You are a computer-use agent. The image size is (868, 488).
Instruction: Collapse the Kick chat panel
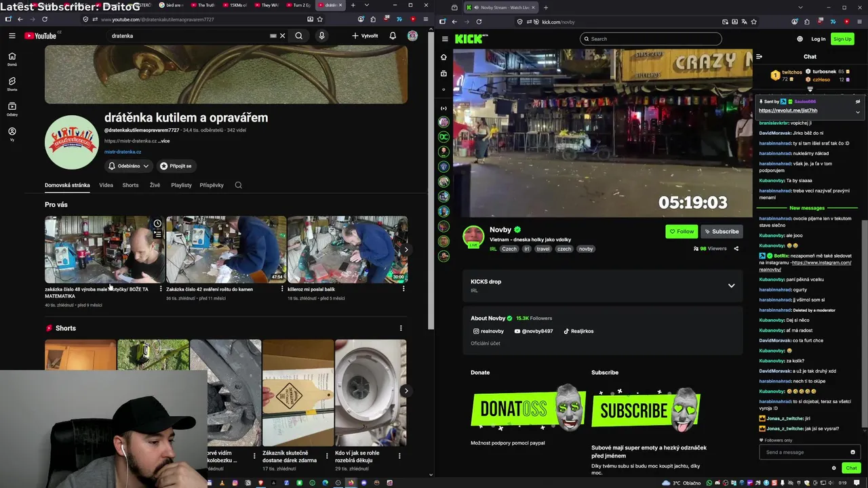(759, 57)
